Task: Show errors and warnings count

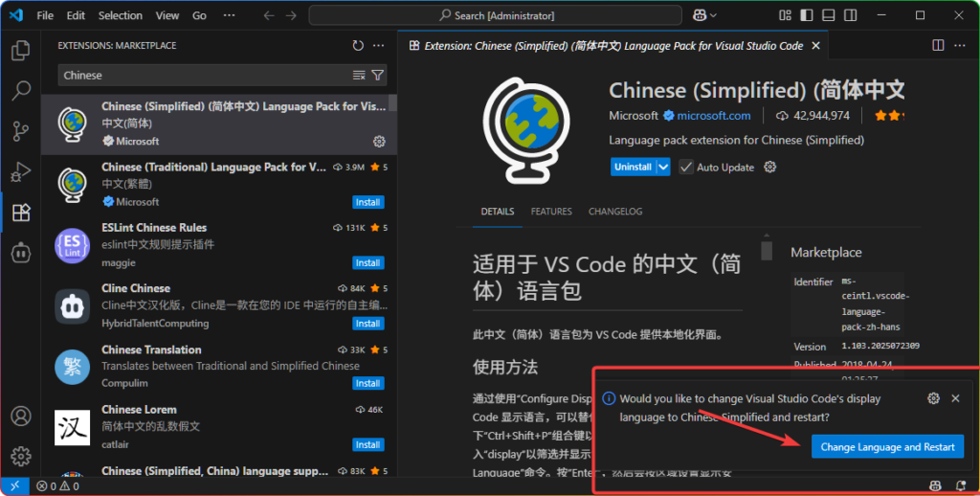Action: pos(57,486)
